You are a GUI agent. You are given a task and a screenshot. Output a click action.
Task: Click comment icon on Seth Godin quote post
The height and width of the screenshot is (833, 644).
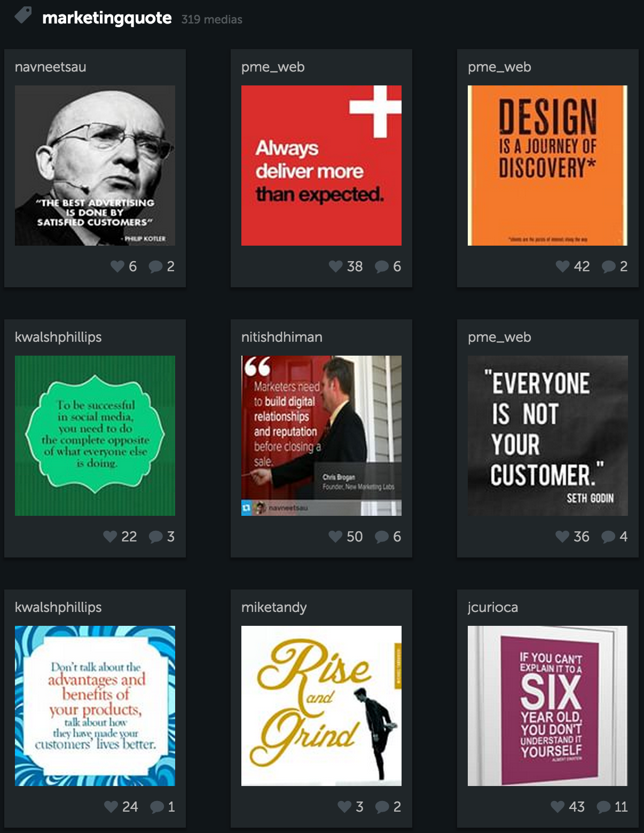tap(609, 537)
